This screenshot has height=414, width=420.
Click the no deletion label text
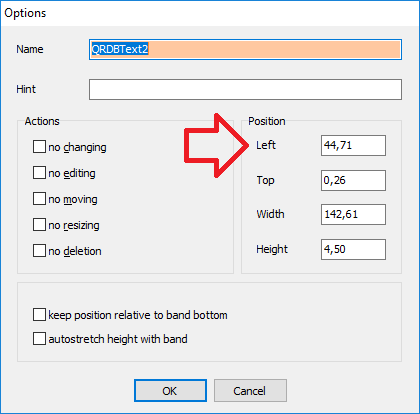(x=75, y=251)
